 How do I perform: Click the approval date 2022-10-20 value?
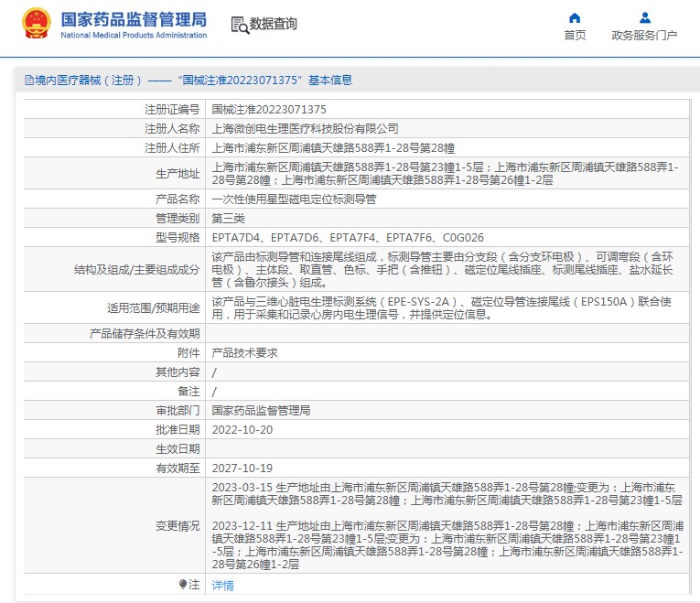coord(242,430)
